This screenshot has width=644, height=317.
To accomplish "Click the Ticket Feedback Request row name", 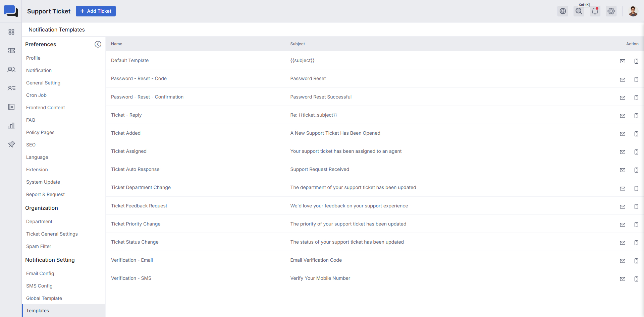I will coord(139,206).
